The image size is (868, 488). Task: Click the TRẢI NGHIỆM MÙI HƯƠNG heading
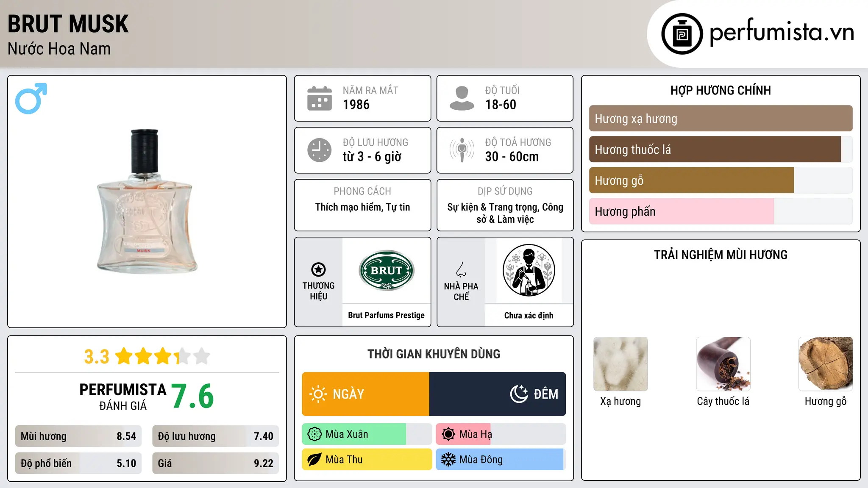(721, 255)
